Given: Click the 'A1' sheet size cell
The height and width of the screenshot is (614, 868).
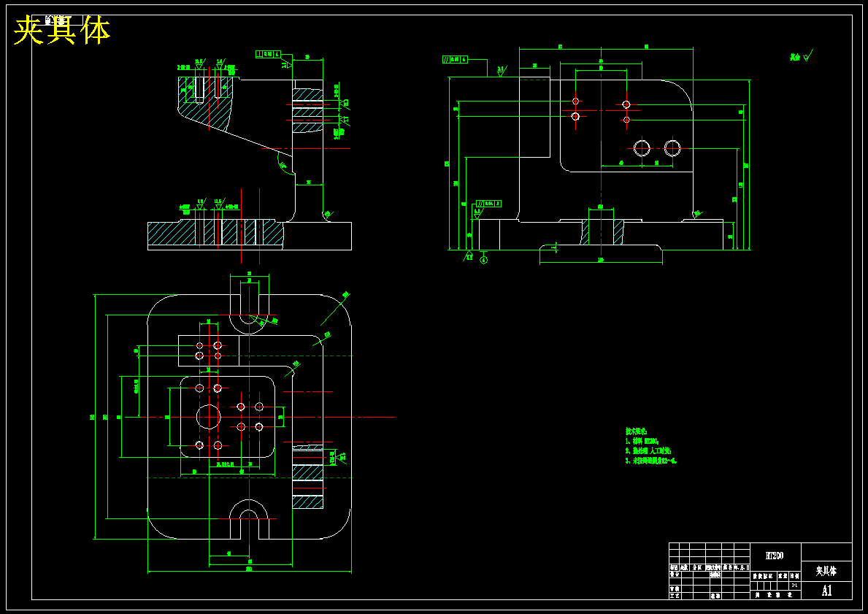Looking at the screenshot, I should 826,590.
